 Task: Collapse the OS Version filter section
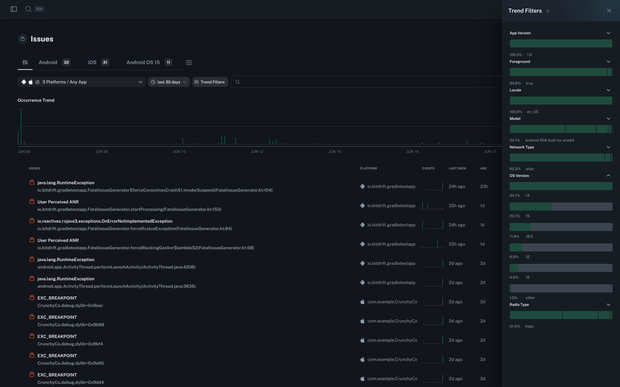tap(608, 176)
